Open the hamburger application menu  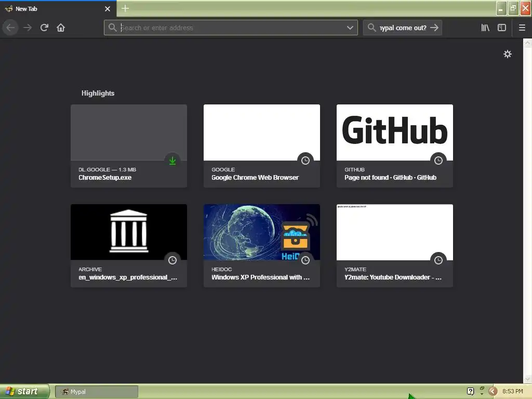pos(522,28)
